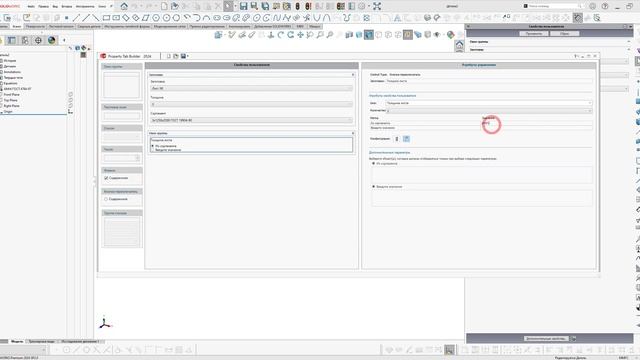Open the ConfigurationManager tab icon

click(25, 40)
